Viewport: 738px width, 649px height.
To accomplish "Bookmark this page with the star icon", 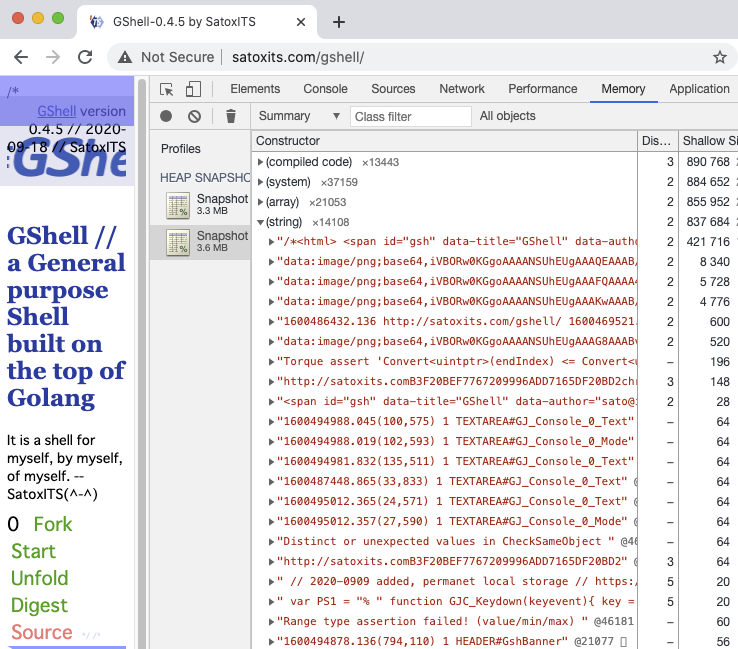I will click(719, 57).
